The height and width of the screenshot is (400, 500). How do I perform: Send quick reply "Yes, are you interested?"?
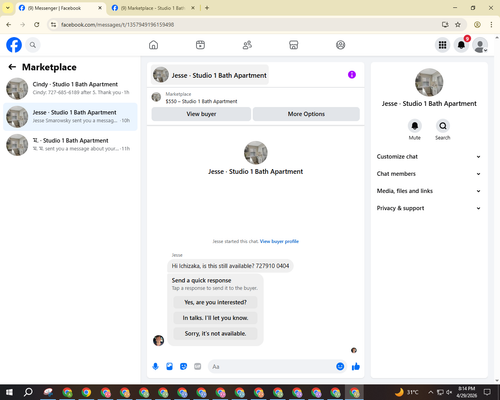pos(215,302)
